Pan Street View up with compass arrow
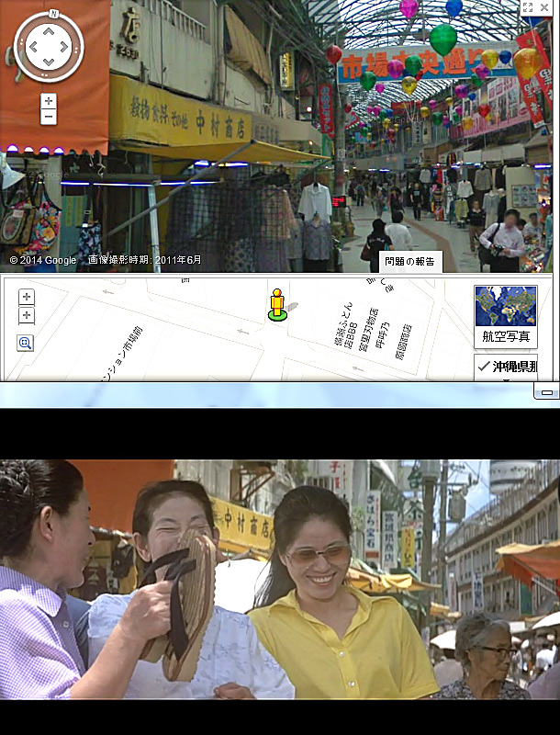 49,31
